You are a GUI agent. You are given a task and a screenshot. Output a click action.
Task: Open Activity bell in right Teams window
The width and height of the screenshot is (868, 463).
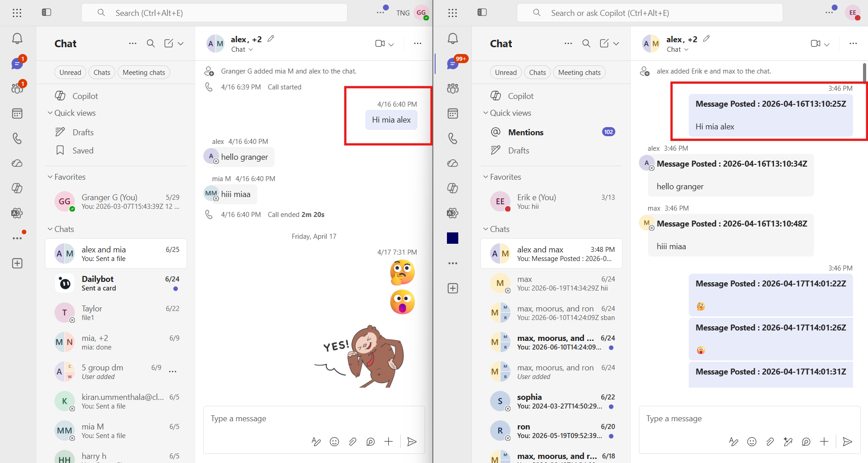tap(453, 39)
